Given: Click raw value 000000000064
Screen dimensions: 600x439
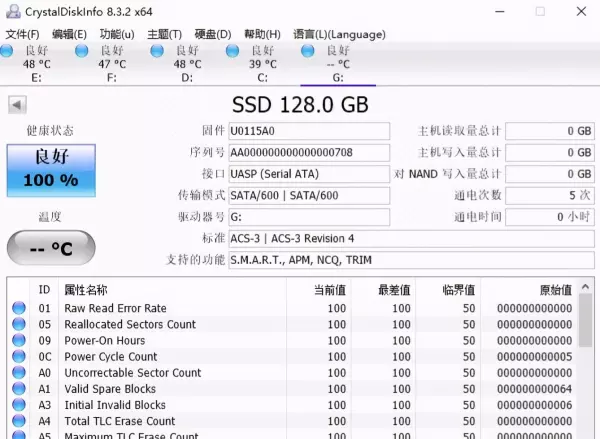Looking at the screenshot, I should [x=535, y=389].
